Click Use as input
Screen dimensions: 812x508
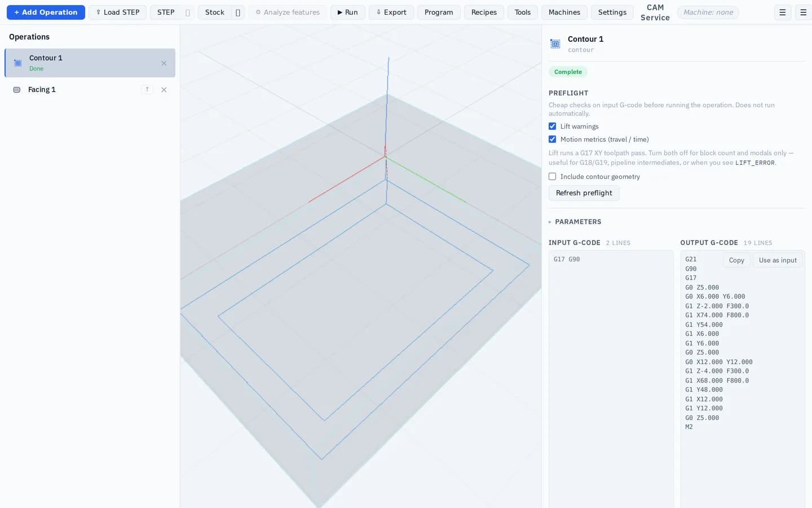click(778, 260)
